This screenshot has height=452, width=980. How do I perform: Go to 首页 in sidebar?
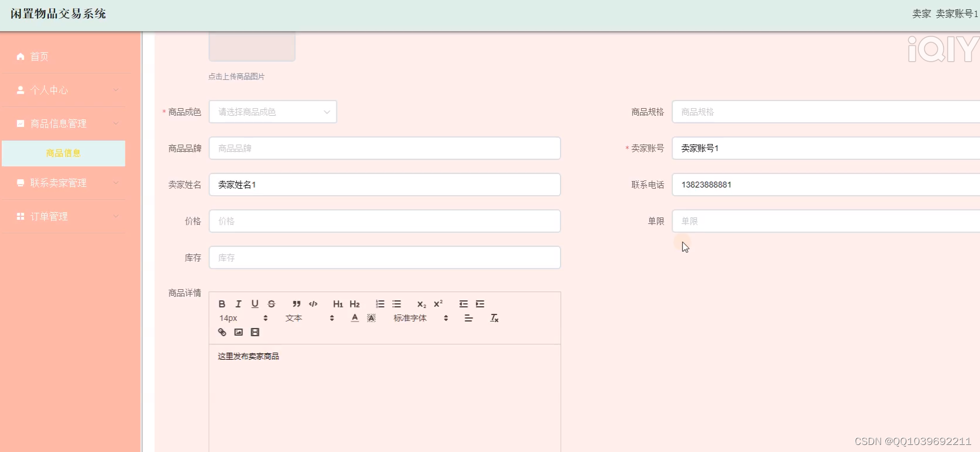(x=63, y=56)
